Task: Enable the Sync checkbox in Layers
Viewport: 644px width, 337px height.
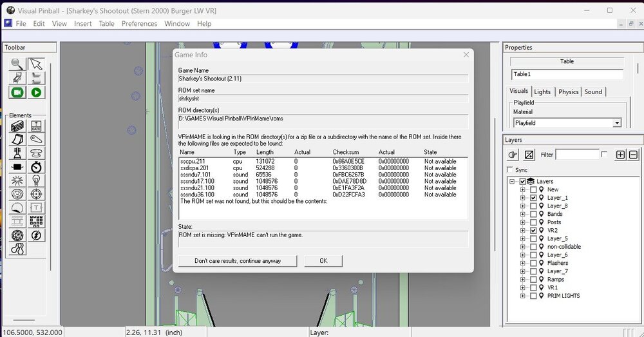Action: [510, 169]
